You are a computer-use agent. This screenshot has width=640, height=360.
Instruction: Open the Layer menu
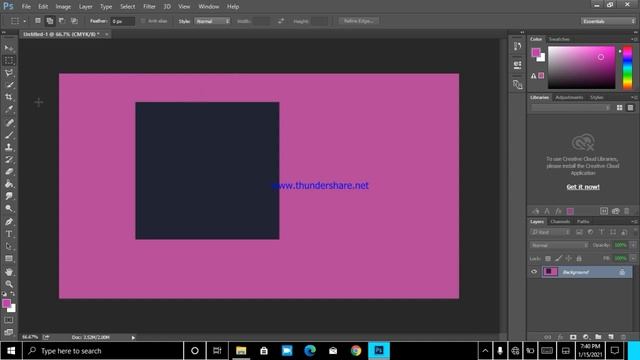point(85,7)
